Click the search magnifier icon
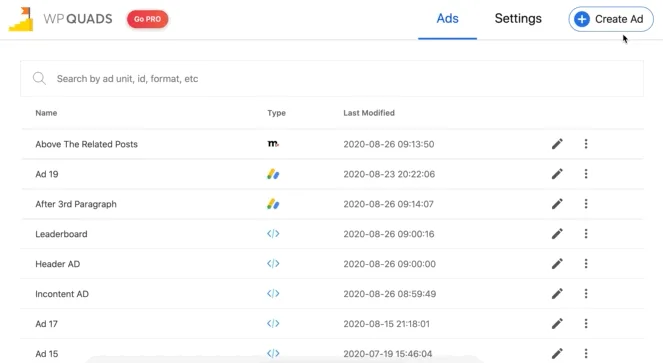This screenshot has height=363, width=663. click(39, 78)
